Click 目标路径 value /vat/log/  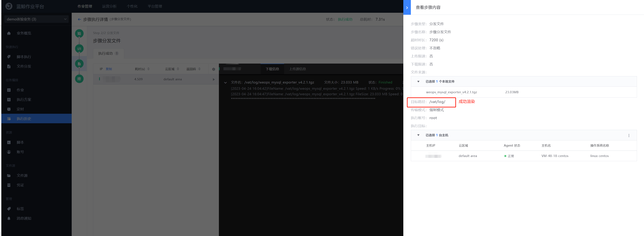(437, 102)
